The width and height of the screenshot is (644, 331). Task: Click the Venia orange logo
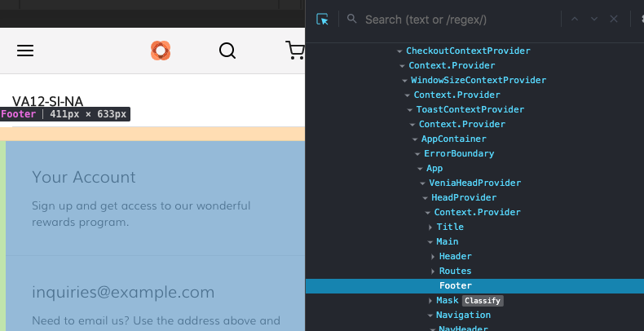click(x=161, y=51)
